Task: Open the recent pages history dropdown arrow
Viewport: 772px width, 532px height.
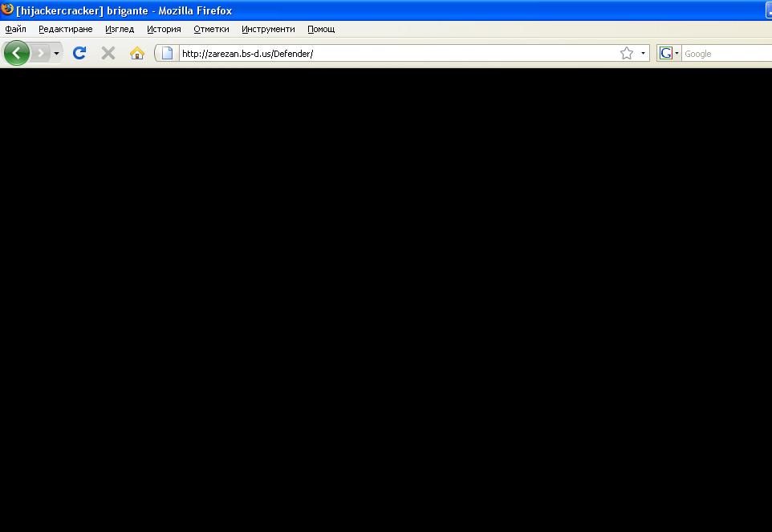Action: (x=56, y=54)
